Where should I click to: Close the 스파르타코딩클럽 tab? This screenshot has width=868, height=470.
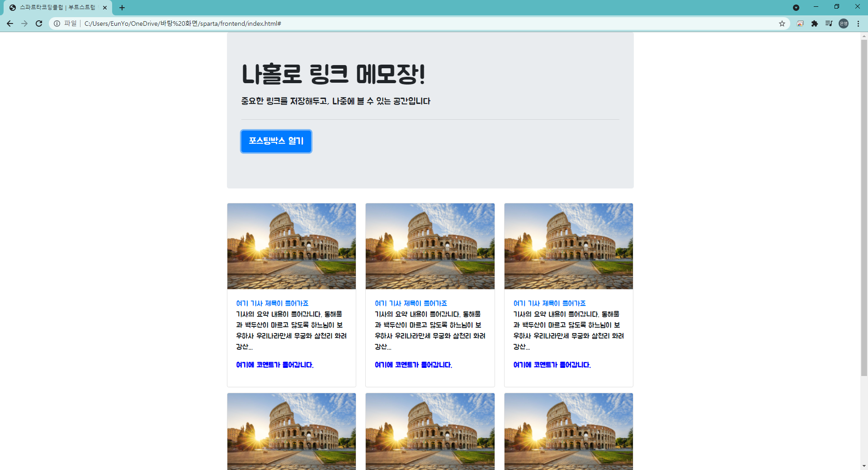click(105, 8)
